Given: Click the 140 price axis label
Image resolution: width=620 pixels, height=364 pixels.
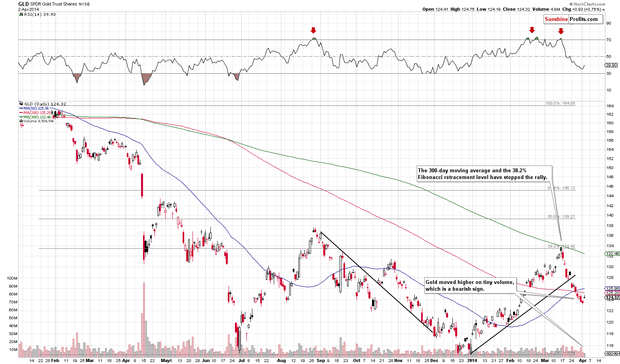Looking at the screenshot, I should (610, 215).
